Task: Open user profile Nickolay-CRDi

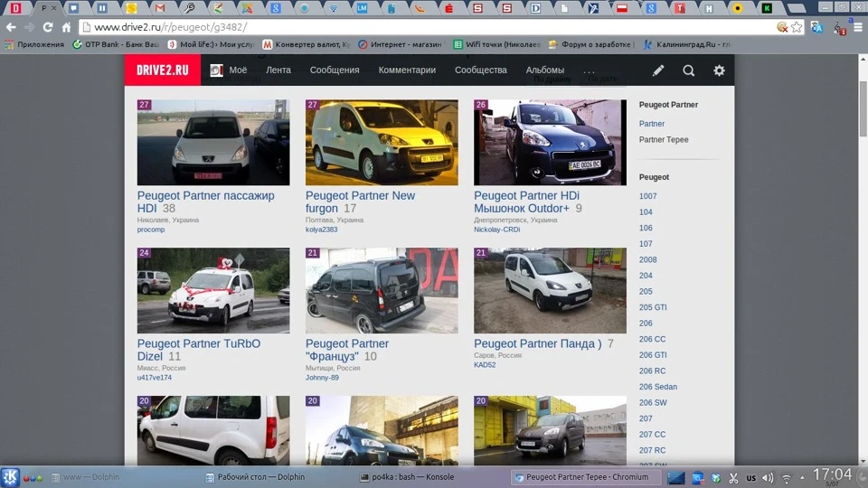Action: pos(496,230)
